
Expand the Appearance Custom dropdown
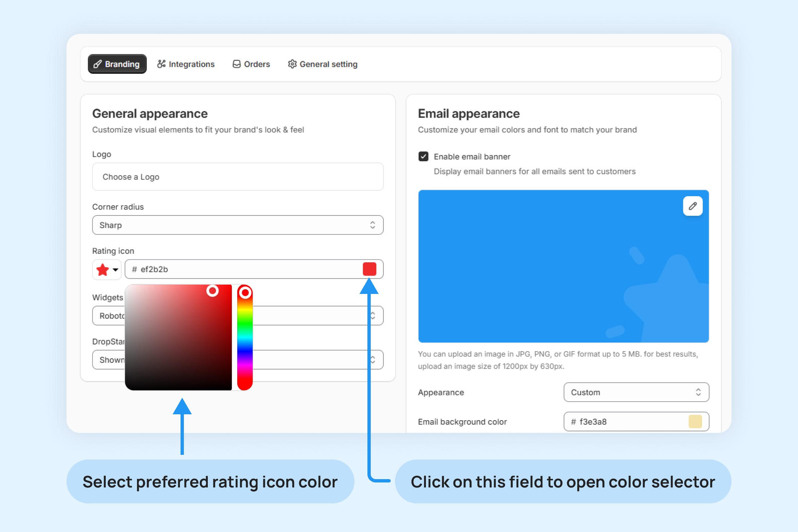(x=636, y=392)
